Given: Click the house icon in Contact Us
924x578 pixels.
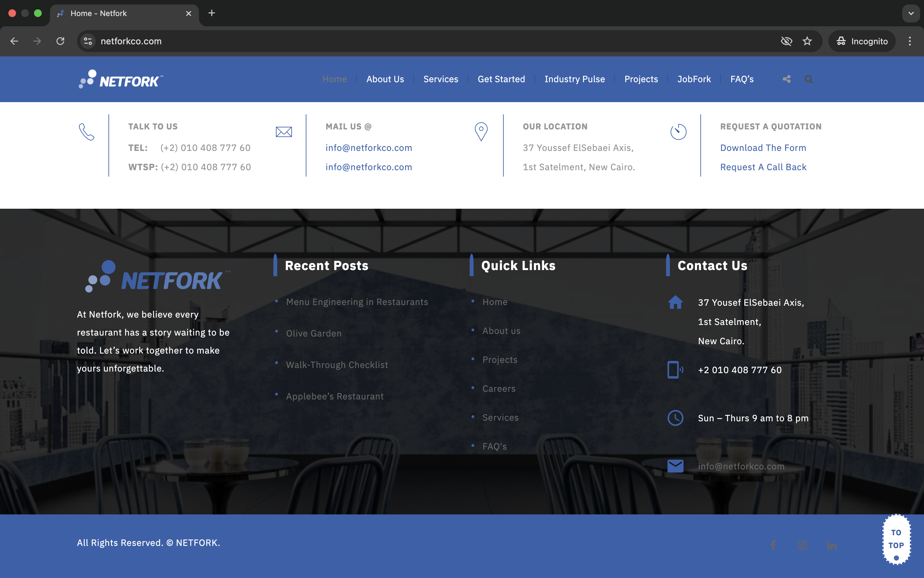Looking at the screenshot, I should [x=675, y=302].
